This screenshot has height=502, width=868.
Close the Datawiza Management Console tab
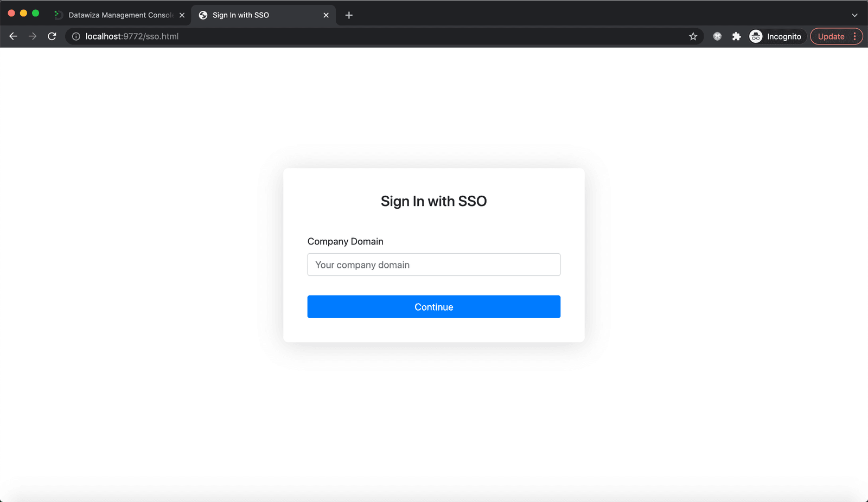pos(182,15)
